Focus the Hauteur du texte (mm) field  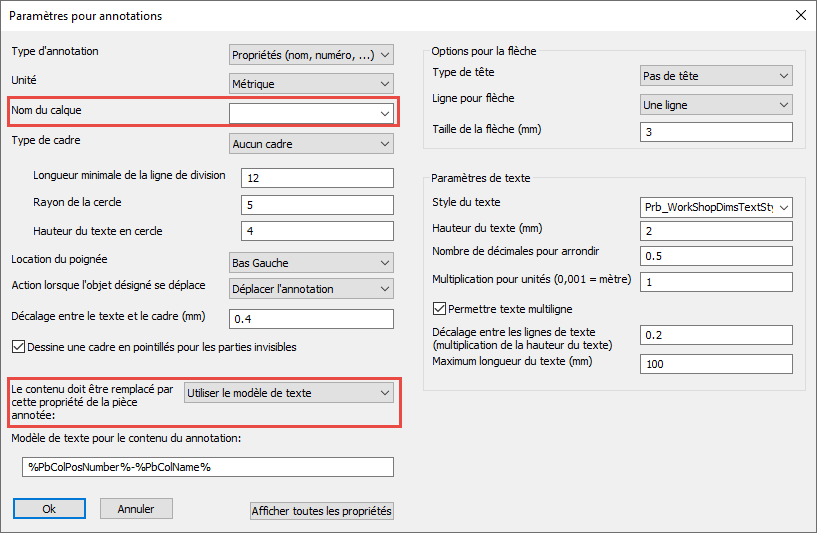coord(715,231)
